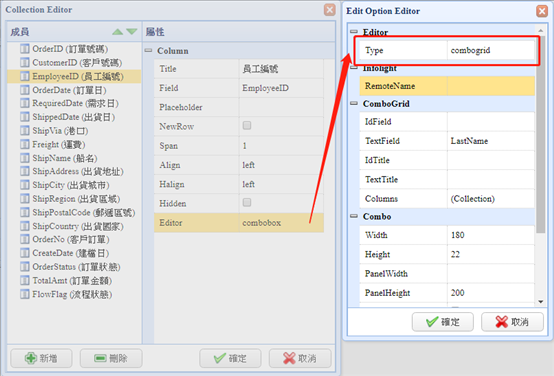Click the EmployeeID column icon
554x376 pixels.
click(x=24, y=76)
